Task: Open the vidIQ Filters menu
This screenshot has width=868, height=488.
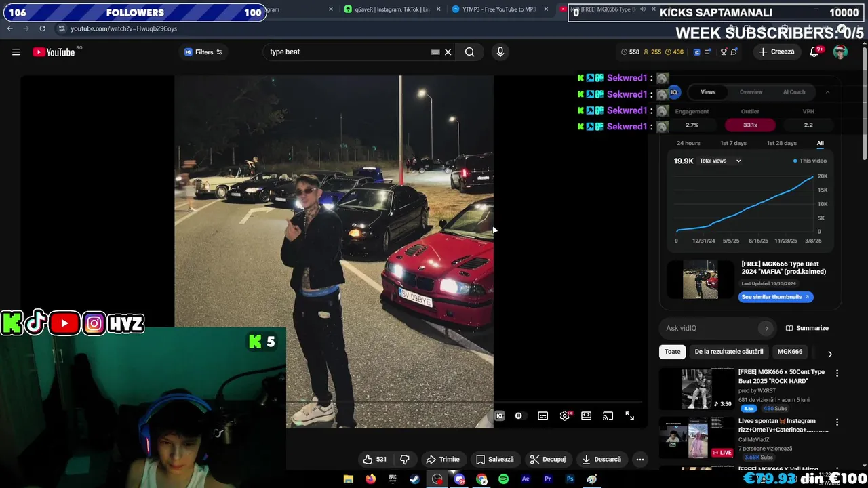Action: point(203,52)
